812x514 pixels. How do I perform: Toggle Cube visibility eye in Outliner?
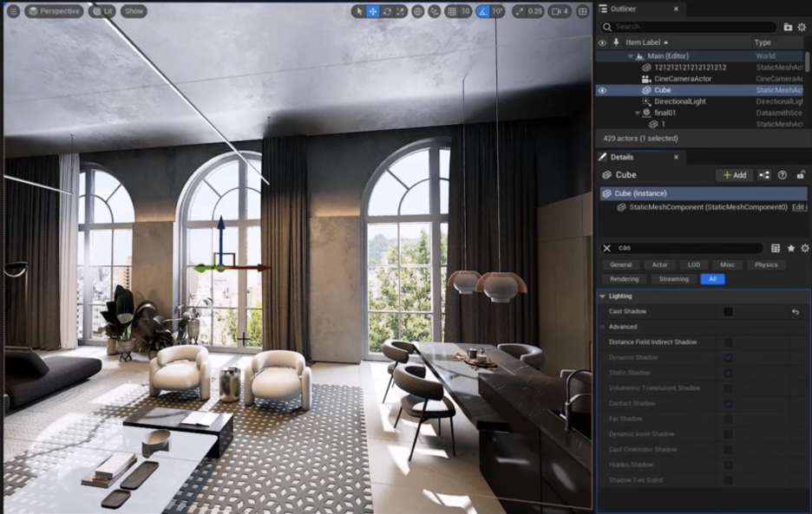click(x=602, y=90)
